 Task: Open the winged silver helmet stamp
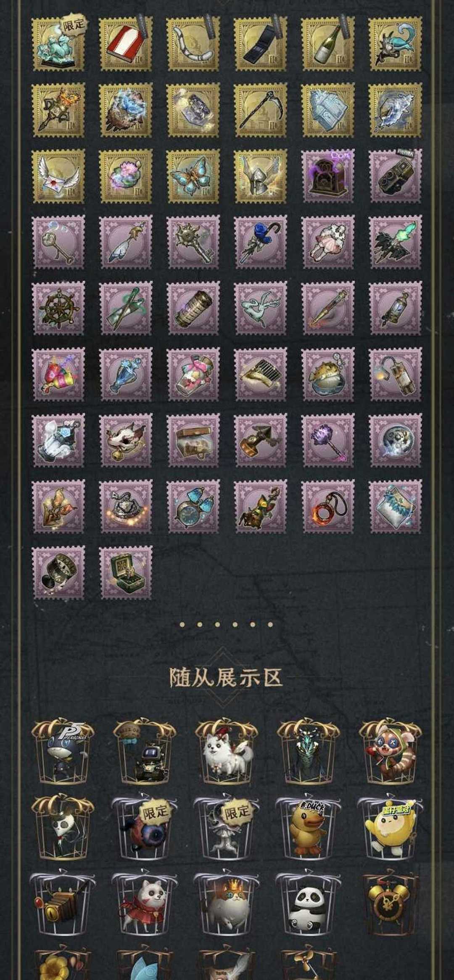[261, 176]
